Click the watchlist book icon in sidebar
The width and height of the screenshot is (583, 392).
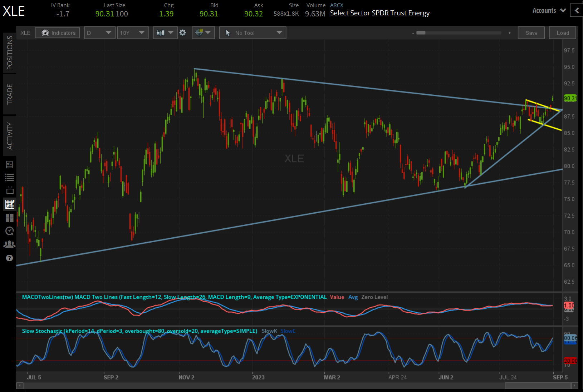click(10, 164)
